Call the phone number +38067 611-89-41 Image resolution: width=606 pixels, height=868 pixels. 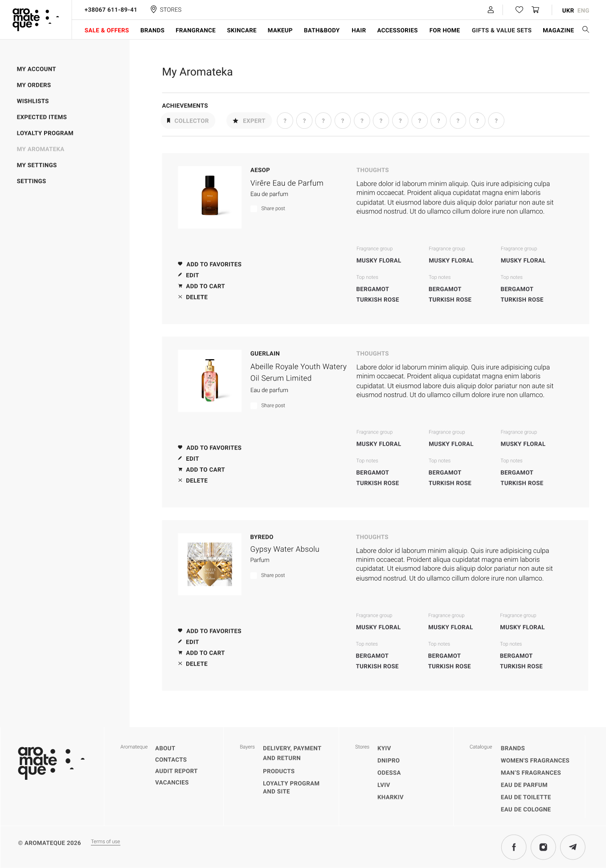pyautogui.click(x=111, y=10)
